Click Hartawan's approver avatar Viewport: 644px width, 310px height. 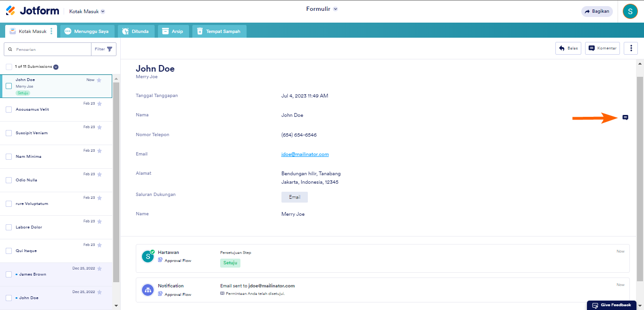148,256
